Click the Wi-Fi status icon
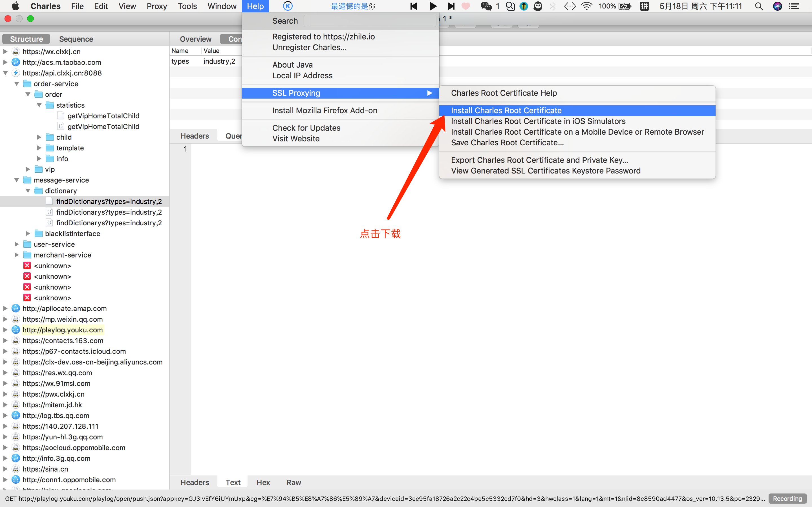Screen dimensions: 812x507 586,6
